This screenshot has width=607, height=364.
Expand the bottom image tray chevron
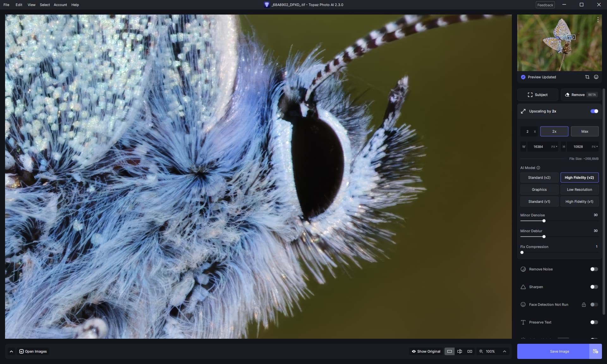(x=11, y=351)
